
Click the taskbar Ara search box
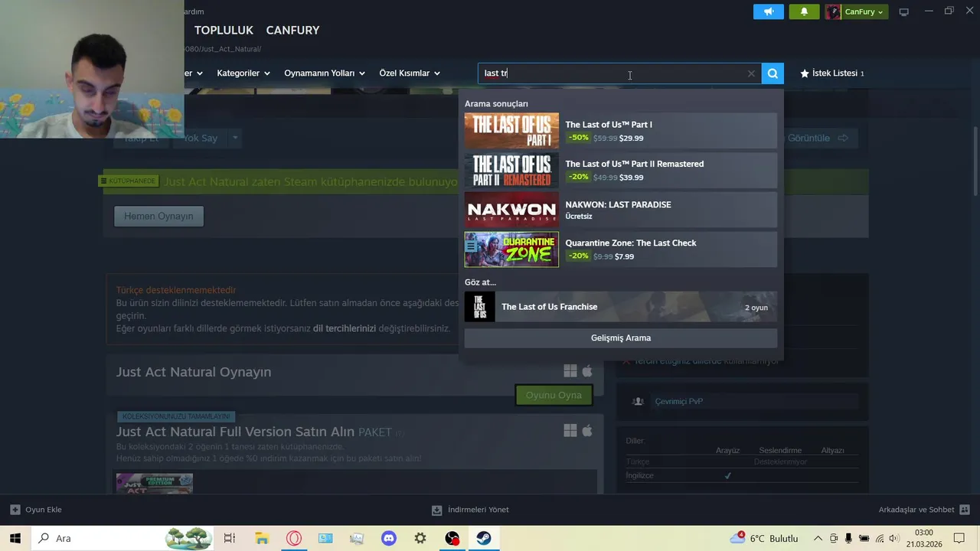(122, 538)
